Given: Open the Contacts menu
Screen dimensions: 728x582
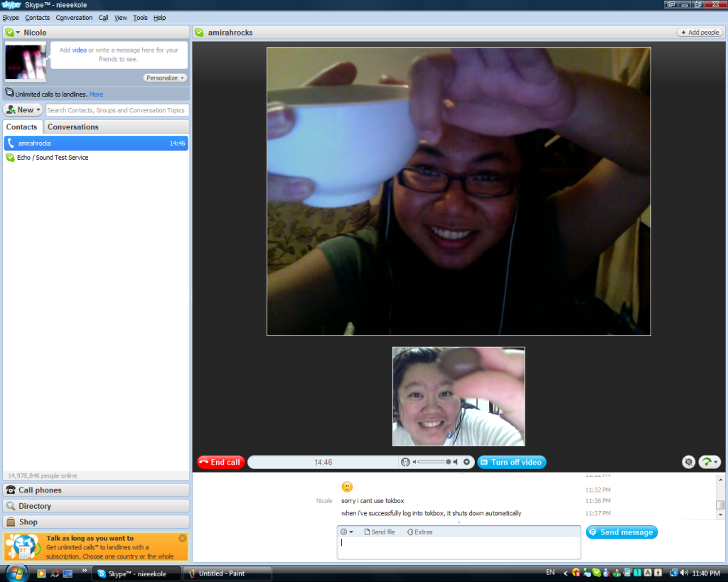Looking at the screenshot, I should [x=37, y=18].
